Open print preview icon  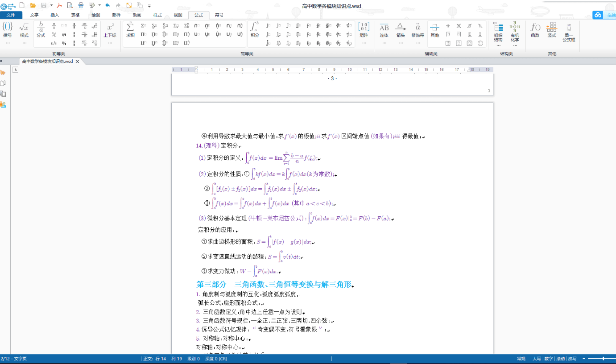[x=70, y=5]
